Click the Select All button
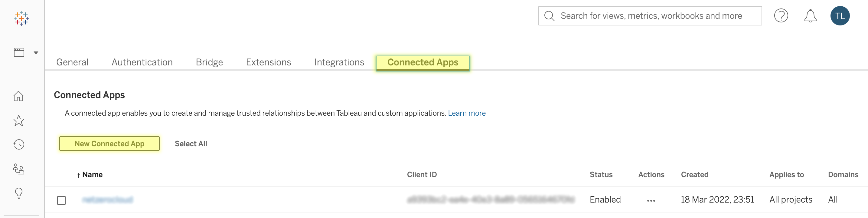This screenshot has width=868, height=218. pos(191,144)
